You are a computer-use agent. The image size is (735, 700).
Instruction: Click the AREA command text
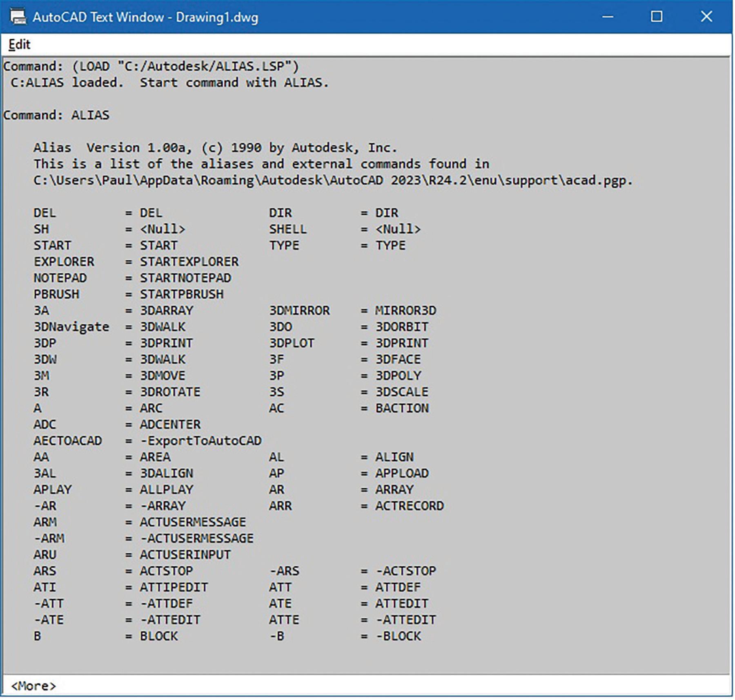[x=155, y=457]
